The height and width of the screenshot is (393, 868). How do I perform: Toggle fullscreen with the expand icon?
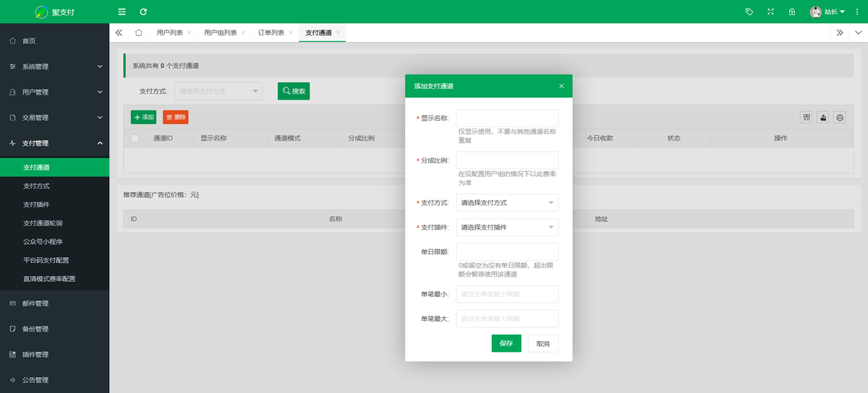tap(770, 12)
